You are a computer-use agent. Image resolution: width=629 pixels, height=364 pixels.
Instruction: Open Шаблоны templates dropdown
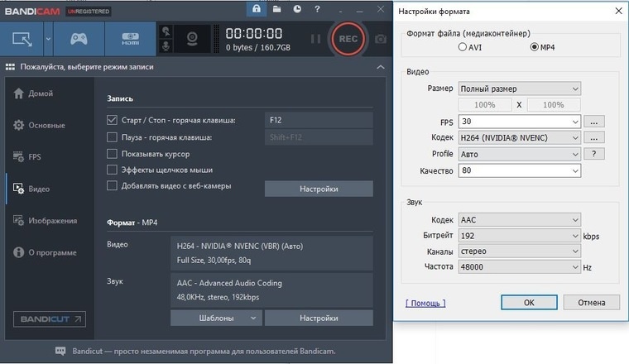pyautogui.click(x=216, y=318)
